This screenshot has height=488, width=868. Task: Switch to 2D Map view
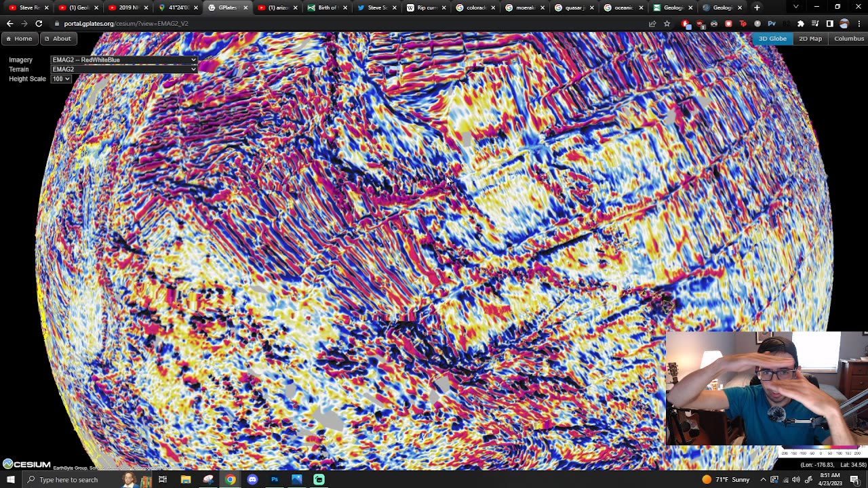click(x=810, y=39)
